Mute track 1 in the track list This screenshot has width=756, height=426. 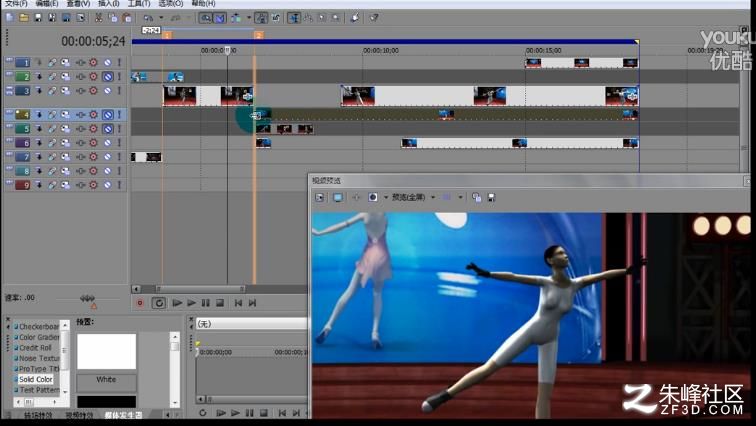tap(108, 63)
